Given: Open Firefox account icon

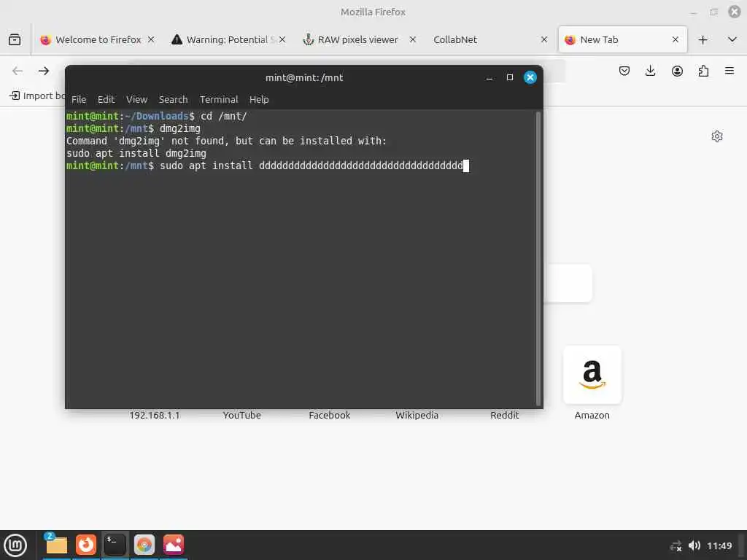Looking at the screenshot, I should click(x=677, y=71).
